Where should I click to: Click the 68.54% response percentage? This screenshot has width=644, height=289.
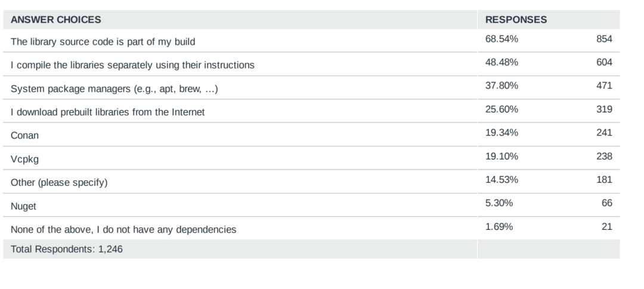[501, 39]
